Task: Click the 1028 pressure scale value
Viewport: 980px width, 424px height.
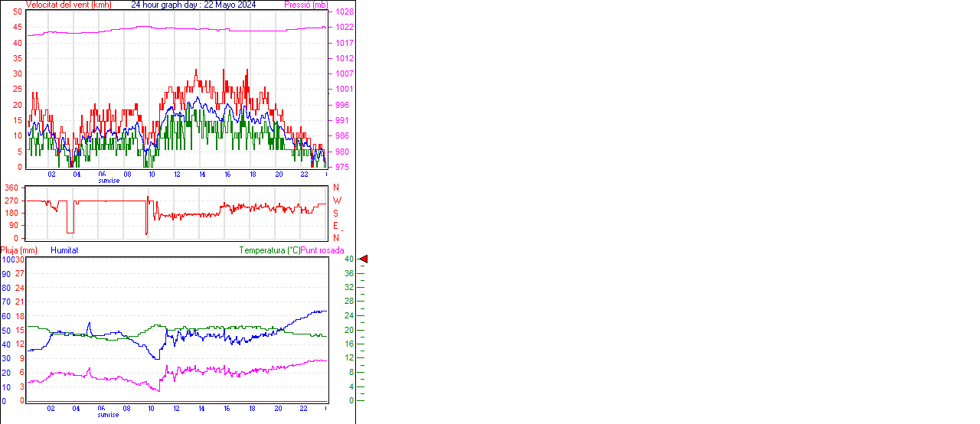Action: click(x=344, y=12)
